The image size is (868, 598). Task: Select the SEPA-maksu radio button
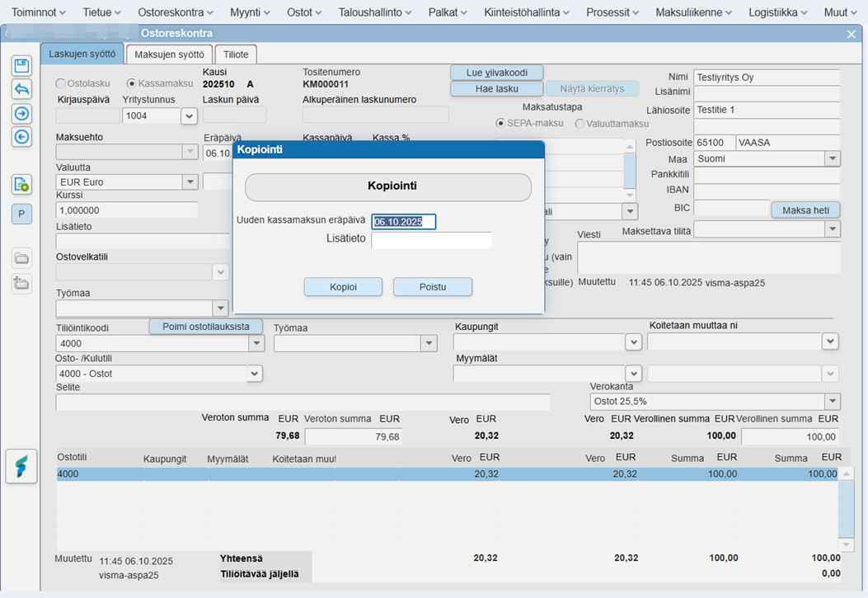coord(501,124)
